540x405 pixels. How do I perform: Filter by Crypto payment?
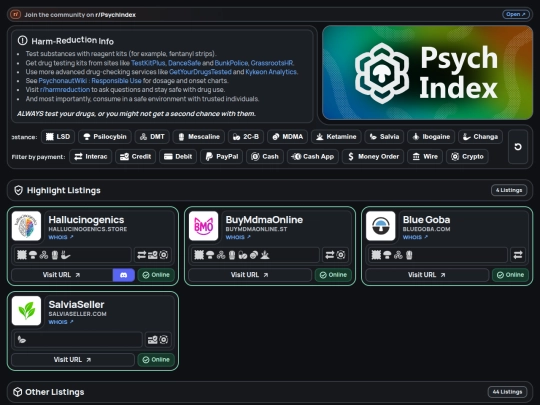click(x=467, y=157)
